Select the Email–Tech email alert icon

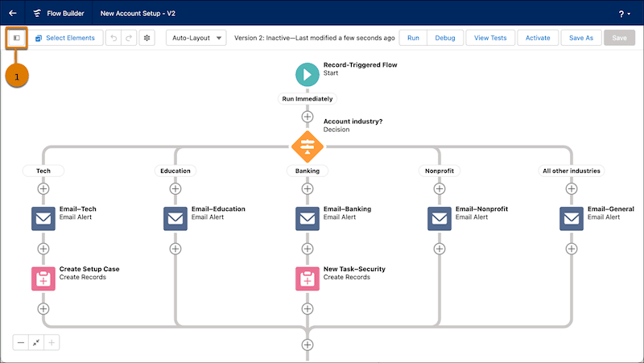click(43, 218)
